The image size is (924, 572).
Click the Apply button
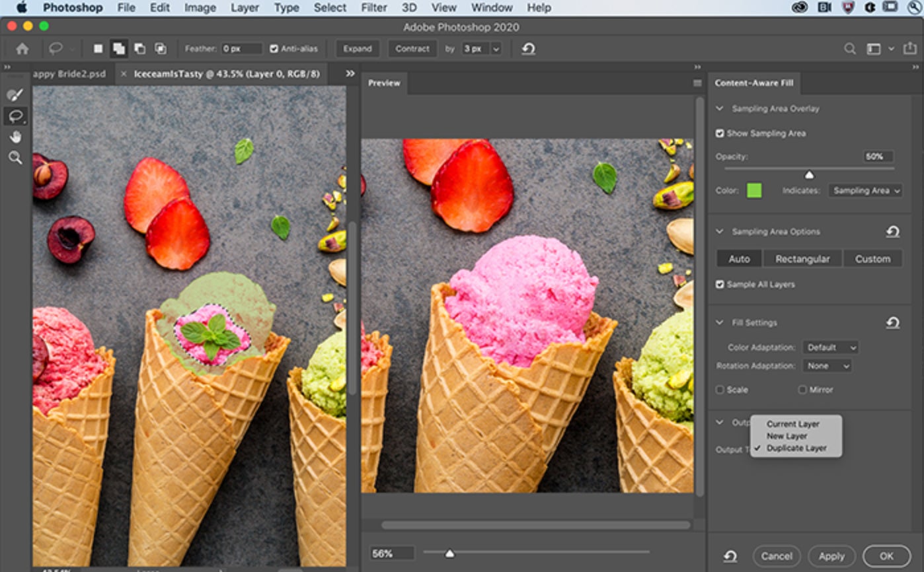(x=831, y=556)
